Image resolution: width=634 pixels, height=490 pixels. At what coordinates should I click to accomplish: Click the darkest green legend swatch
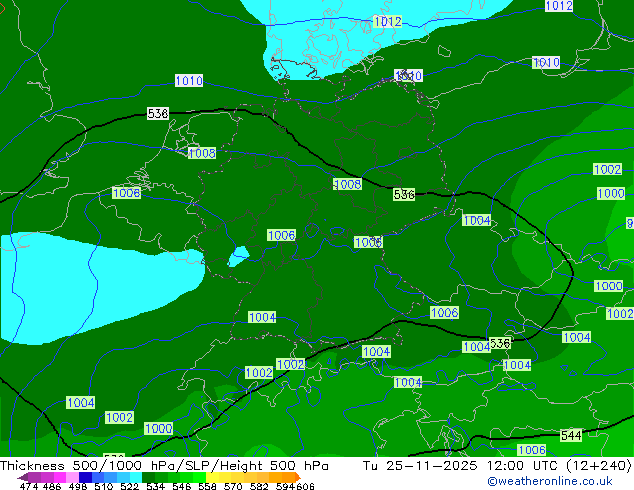click(x=148, y=477)
